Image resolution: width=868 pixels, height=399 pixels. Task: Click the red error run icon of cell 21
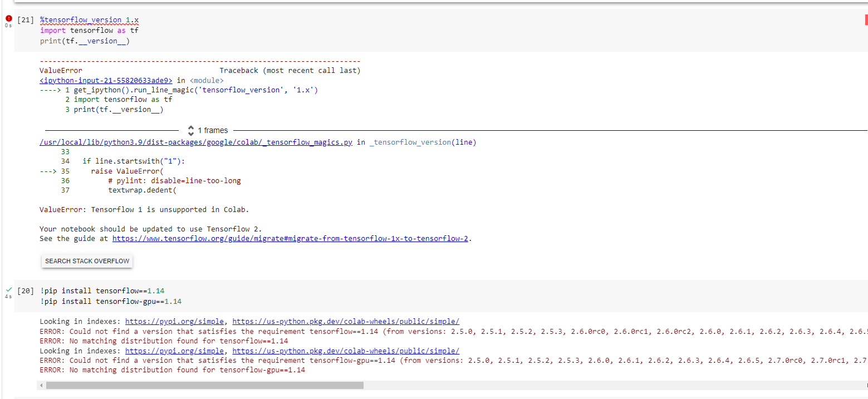click(8, 18)
